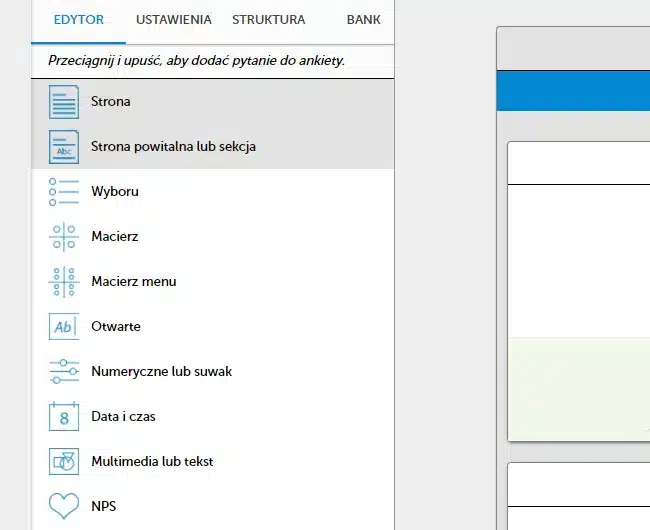This screenshot has width=650, height=530.
Task: Select the Strona powitalna lub sekcja icon
Action: pyautogui.click(x=64, y=147)
